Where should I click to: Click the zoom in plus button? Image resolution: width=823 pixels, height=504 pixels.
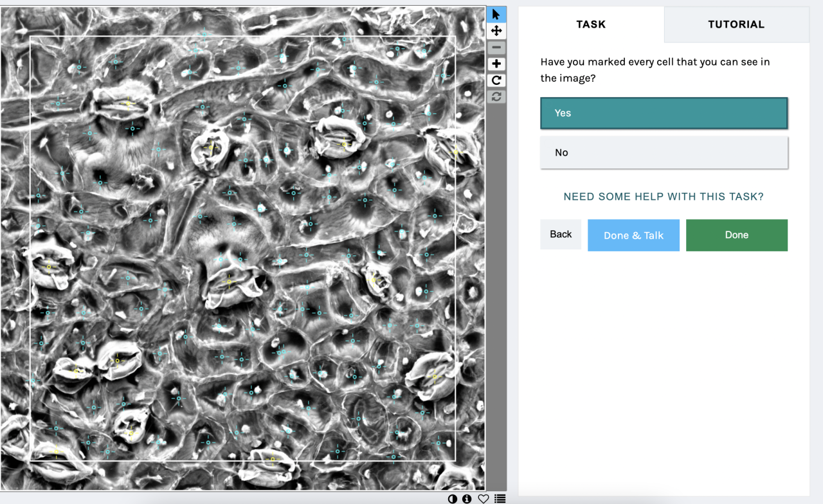(496, 64)
